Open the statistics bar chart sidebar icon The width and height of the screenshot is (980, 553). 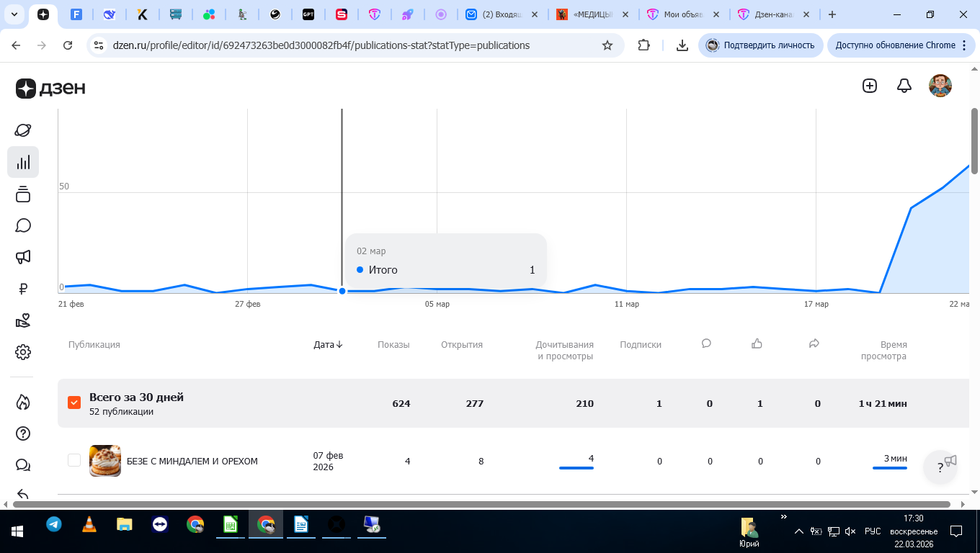(x=23, y=162)
